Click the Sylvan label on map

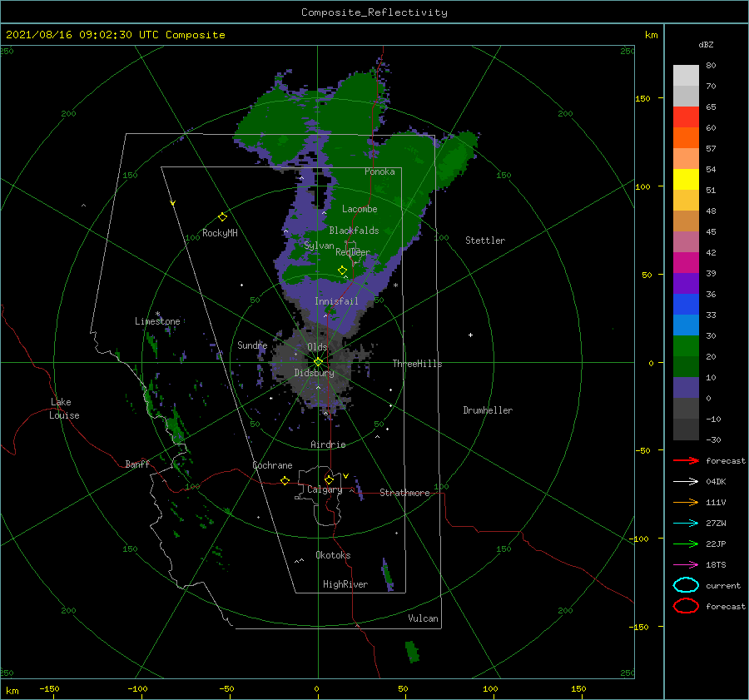[319, 246]
